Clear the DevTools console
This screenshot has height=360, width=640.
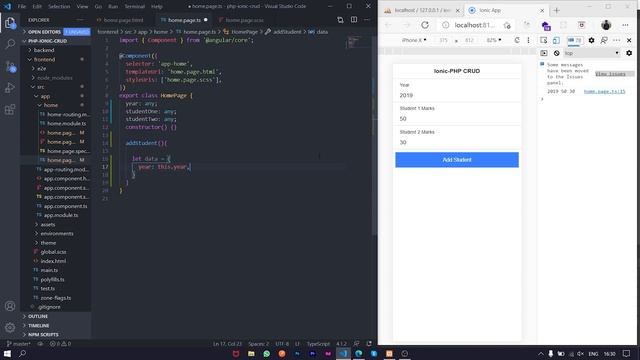pos(556,53)
